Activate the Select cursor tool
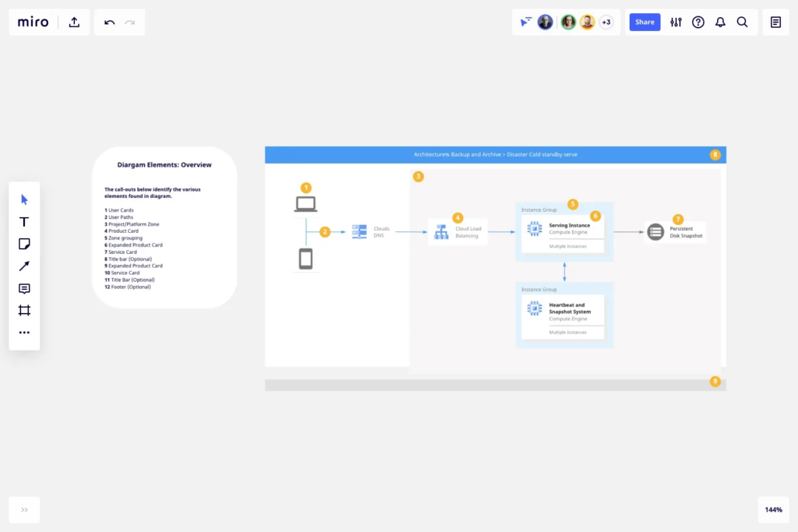Image resolution: width=798 pixels, height=532 pixels. (24, 199)
